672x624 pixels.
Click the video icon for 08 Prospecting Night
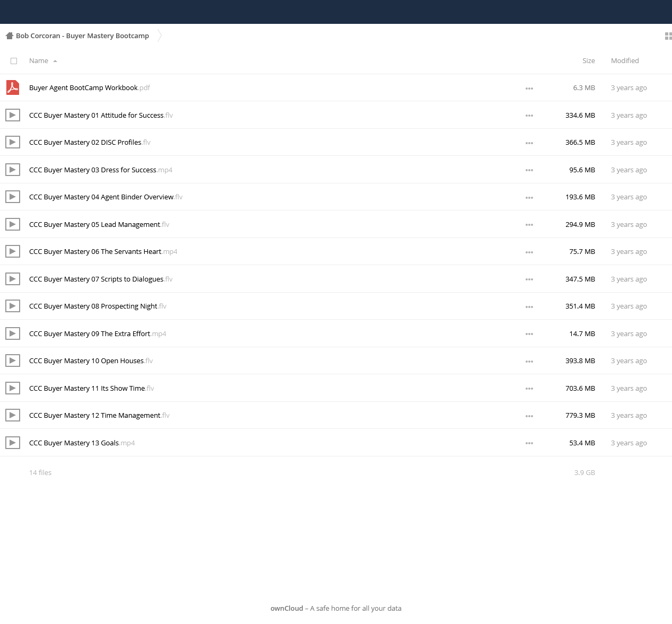pyautogui.click(x=13, y=306)
